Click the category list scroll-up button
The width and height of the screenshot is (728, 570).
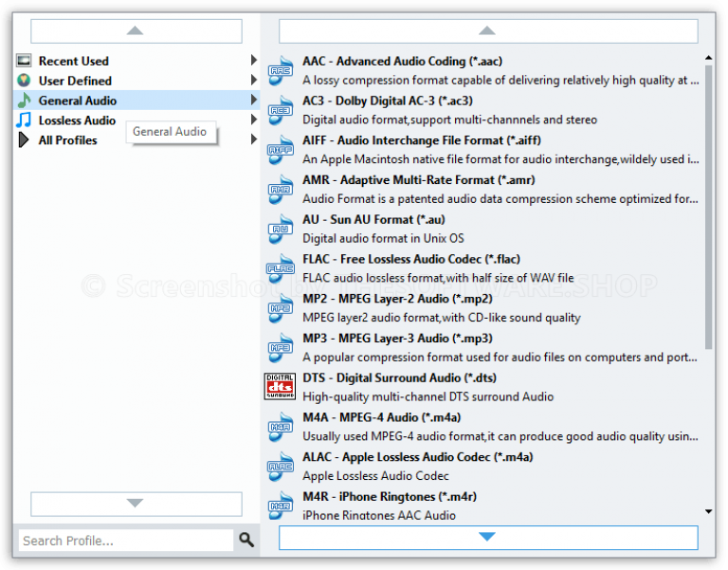tap(136, 31)
